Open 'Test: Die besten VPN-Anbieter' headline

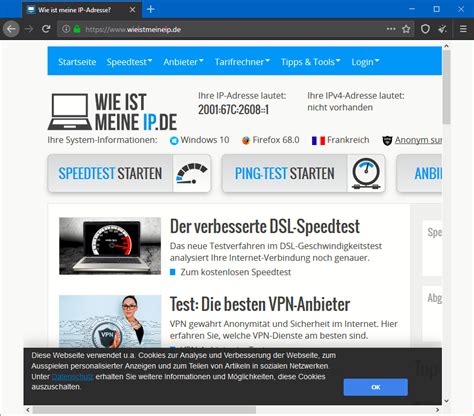pos(260,304)
